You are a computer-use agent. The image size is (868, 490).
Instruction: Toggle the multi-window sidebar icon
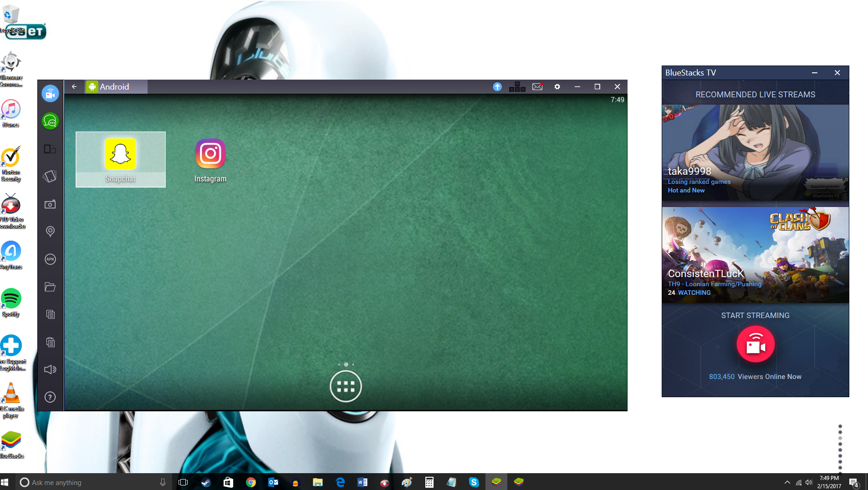[50, 149]
